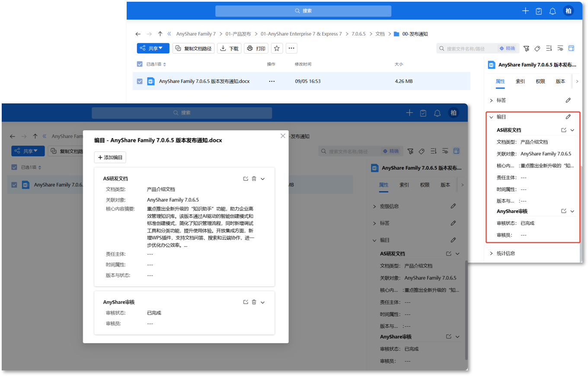Viewport: 588px width, 376px height.
Task: Click the toolbar more options button beside the star
Action: pos(291,48)
